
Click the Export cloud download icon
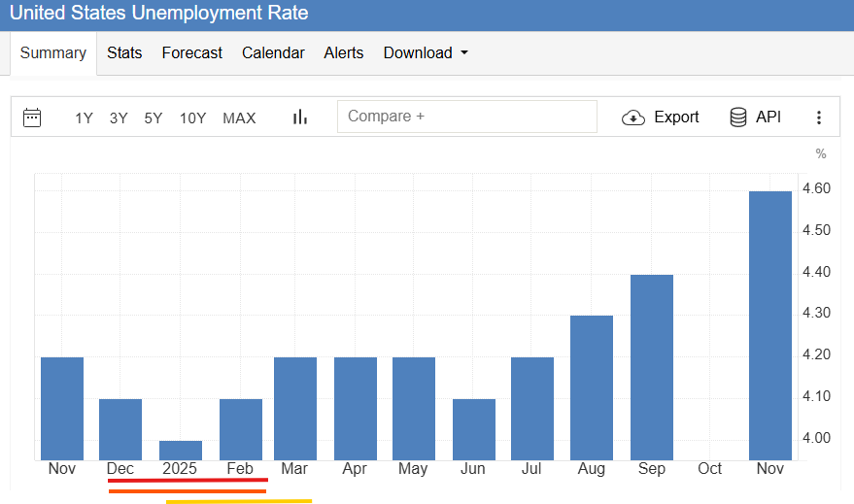click(x=633, y=118)
